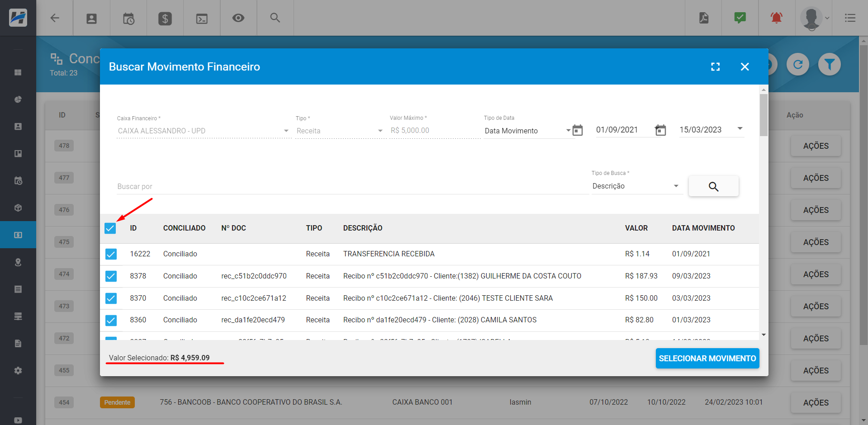
Task: Toggle the select-all header checkbox
Action: pyautogui.click(x=110, y=228)
